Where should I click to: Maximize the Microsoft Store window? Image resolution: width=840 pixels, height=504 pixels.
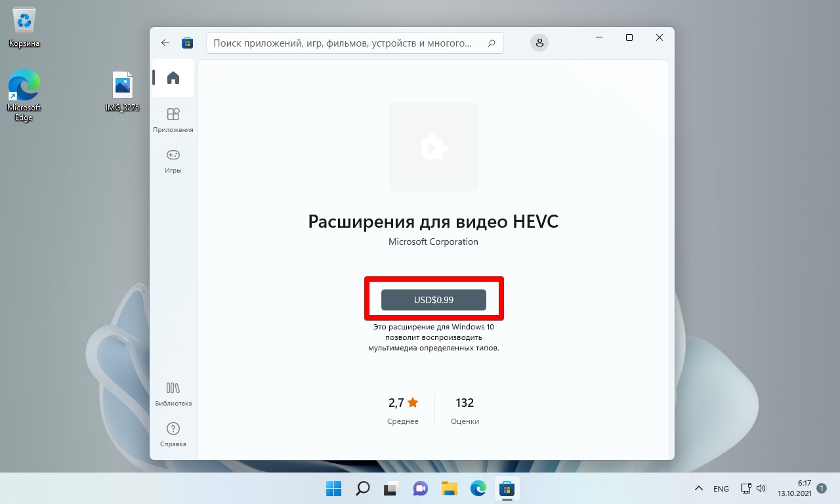click(x=629, y=38)
